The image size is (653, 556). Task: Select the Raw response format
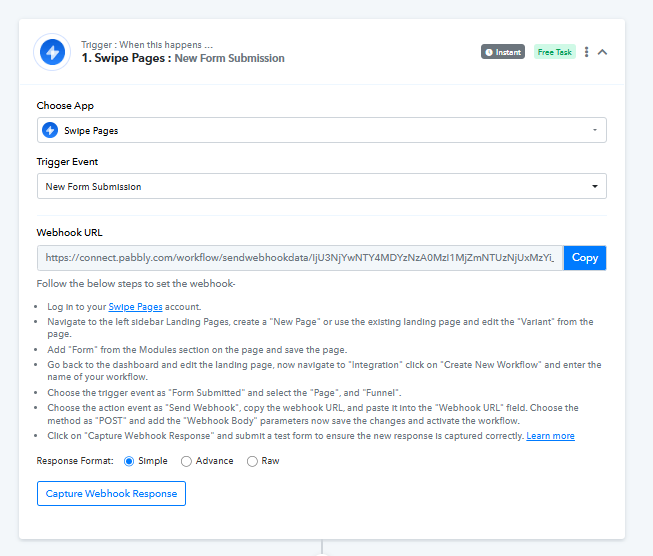click(252, 461)
